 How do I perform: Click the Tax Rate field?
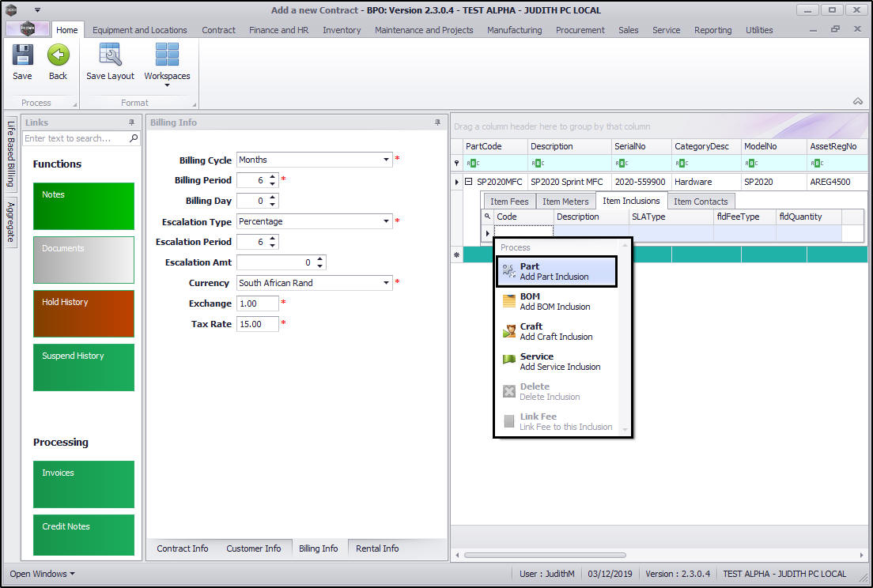click(257, 324)
